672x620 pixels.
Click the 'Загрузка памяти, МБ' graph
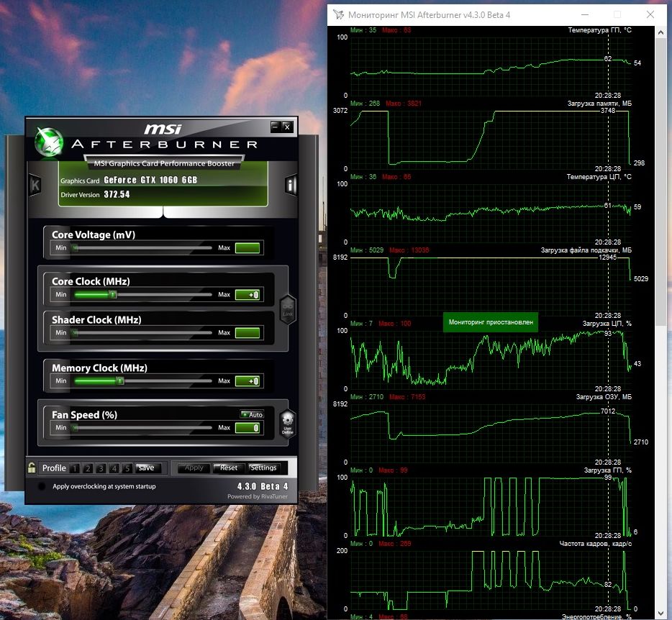491,140
